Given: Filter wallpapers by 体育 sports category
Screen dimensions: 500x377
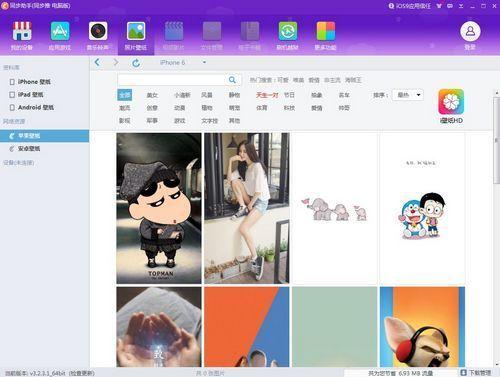Looking at the screenshot, I should (262, 108).
